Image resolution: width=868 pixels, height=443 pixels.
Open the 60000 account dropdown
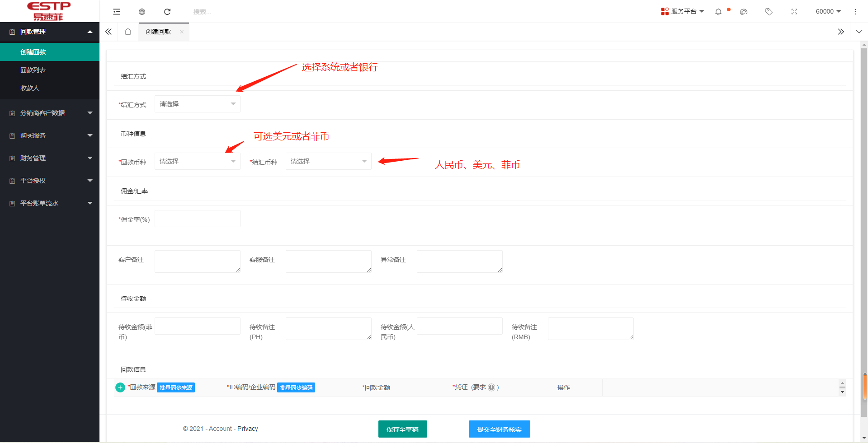pyautogui.click(x=828, y=11)
